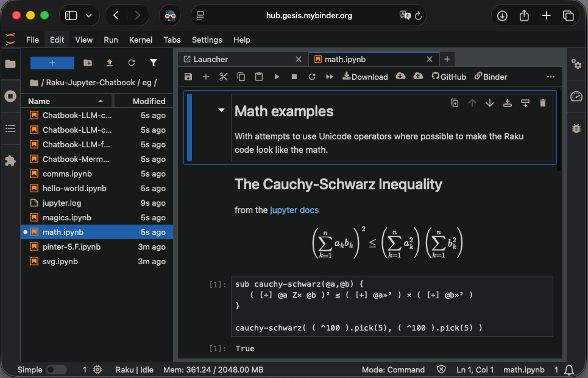Open the Extension Manager puzzle icon

pyautogui.click(x=10, y=161)
